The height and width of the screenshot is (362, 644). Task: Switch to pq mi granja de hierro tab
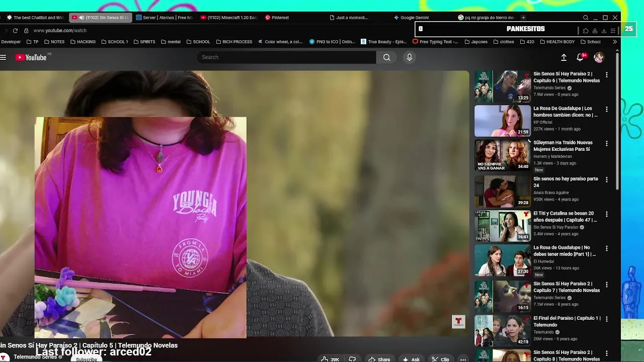[487, 18]
